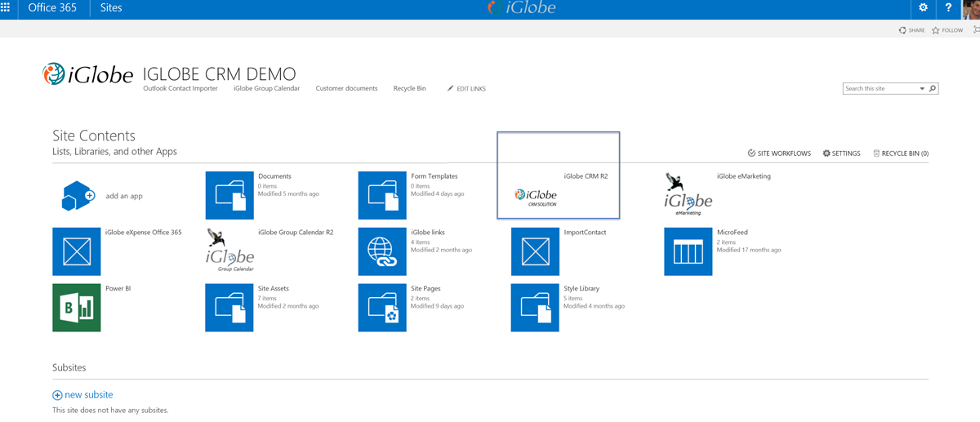This screenshot has height=422, width=980.
Task: Click the IGLOBE CRM DEMO site title
Action: coord(219,73)
